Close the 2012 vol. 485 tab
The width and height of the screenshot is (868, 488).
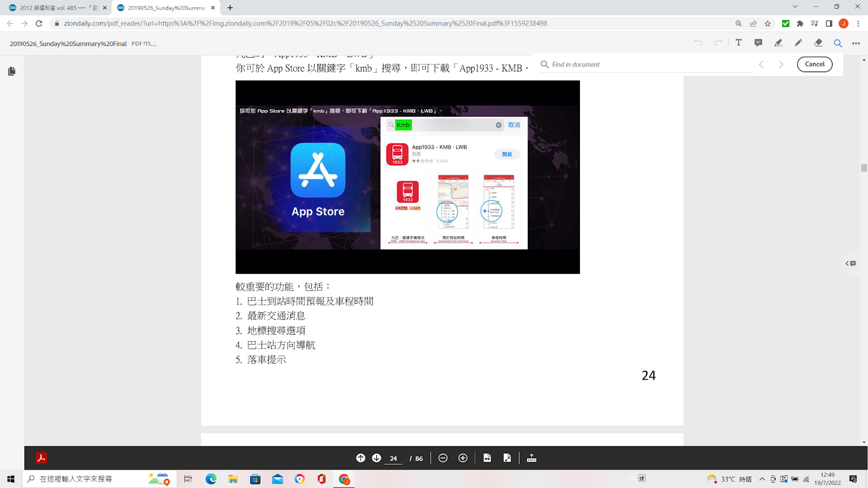[105, 8]
